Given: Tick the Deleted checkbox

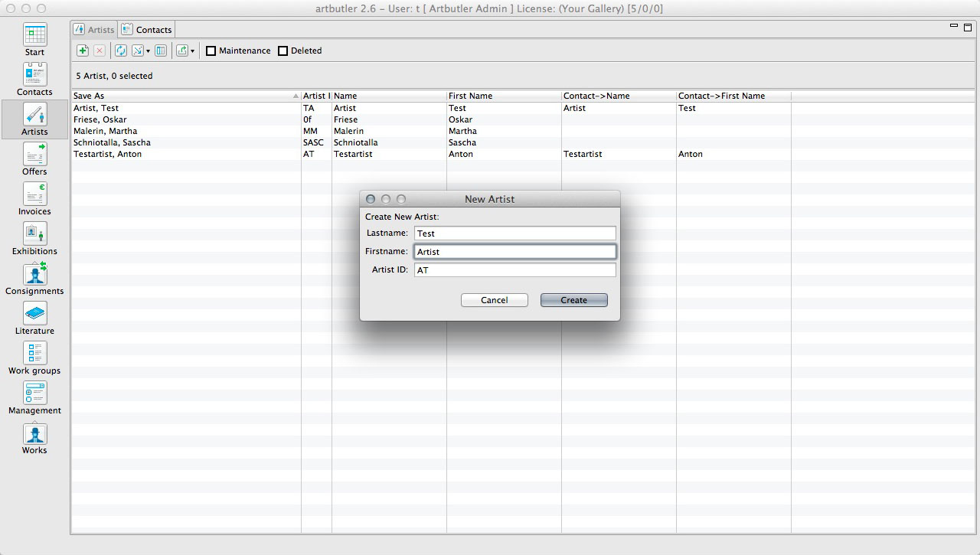Looking at the screenshot, I should (x=283, y=51).
